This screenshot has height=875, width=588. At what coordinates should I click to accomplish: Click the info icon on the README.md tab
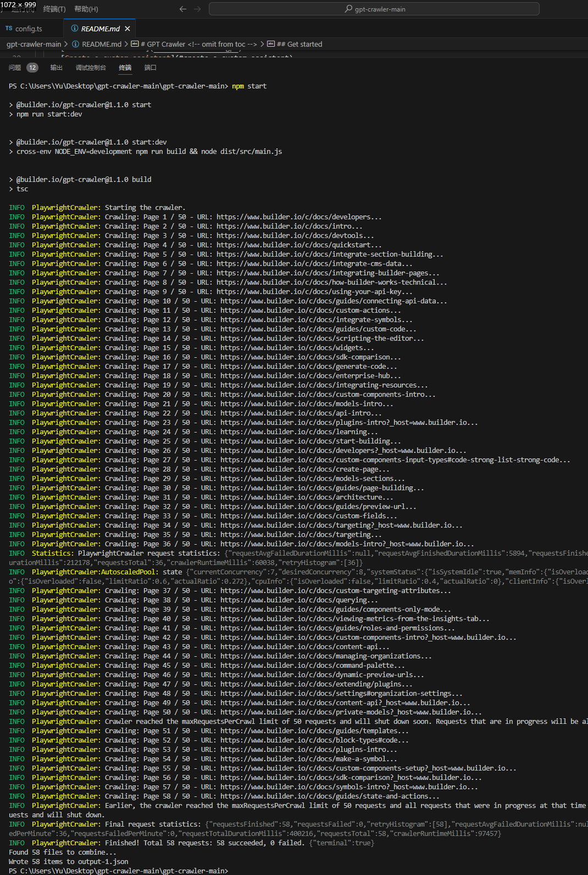point(75,29)
